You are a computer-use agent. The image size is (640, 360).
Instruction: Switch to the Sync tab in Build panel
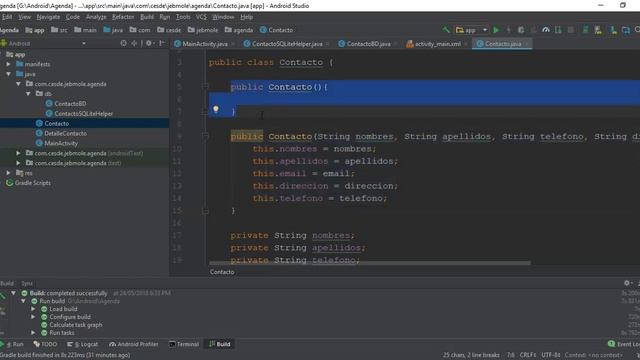(x=27, y=283)
